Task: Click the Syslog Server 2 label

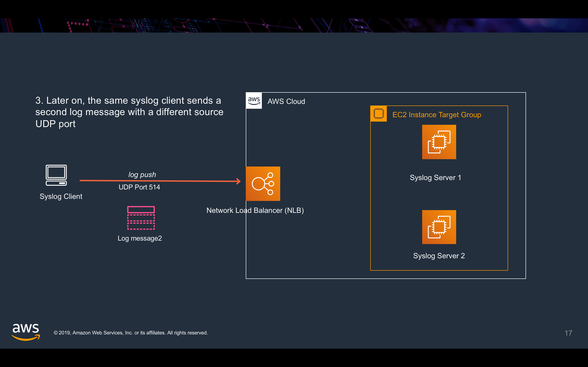Action: (438, 256)
